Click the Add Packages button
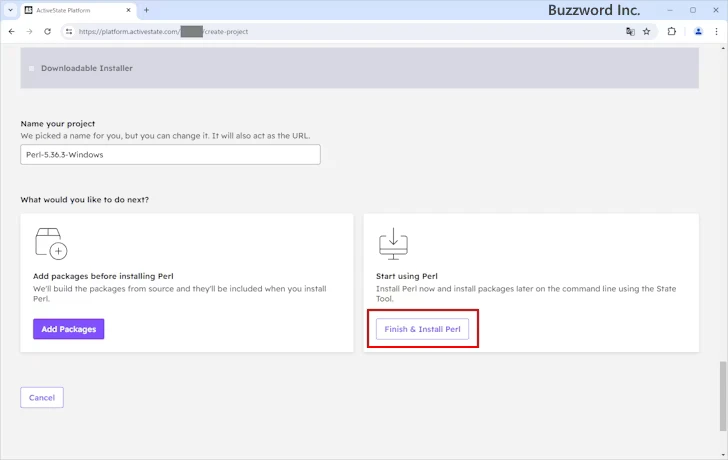The height and width of the screenshot is (460, 728). (x=69, y=329)
